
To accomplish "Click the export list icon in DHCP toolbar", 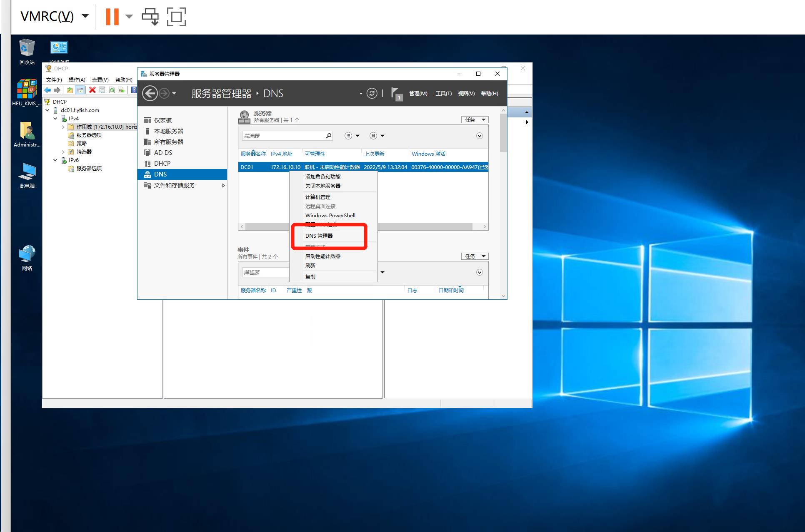I will [x=121, y=90].
